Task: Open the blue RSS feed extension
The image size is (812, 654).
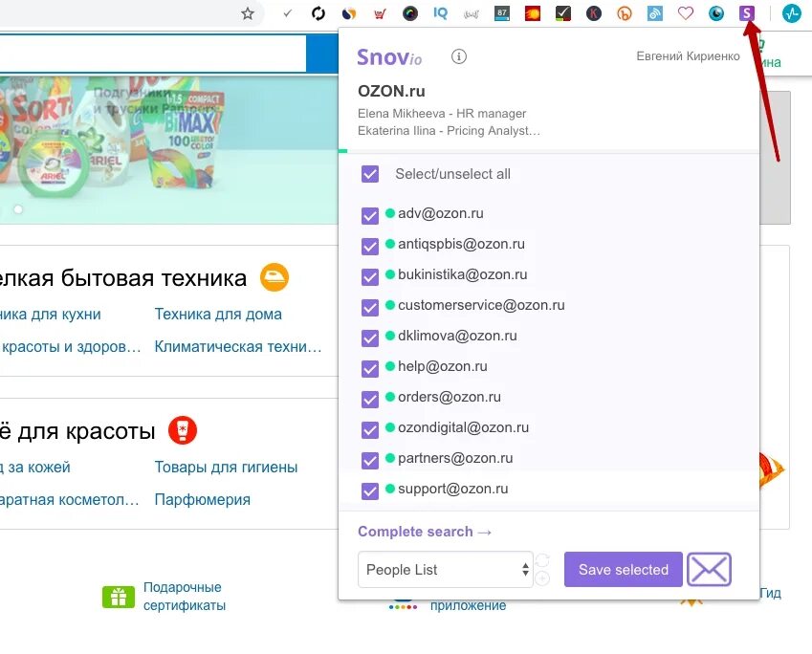Action: 654,13
